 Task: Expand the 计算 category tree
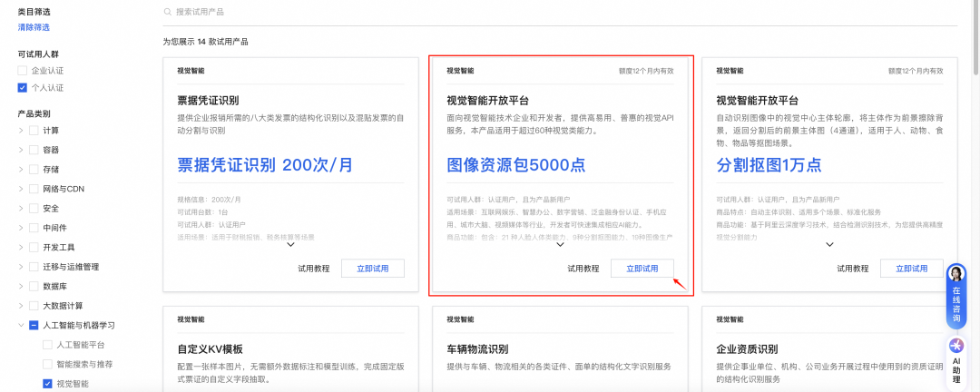coord(21,131)
